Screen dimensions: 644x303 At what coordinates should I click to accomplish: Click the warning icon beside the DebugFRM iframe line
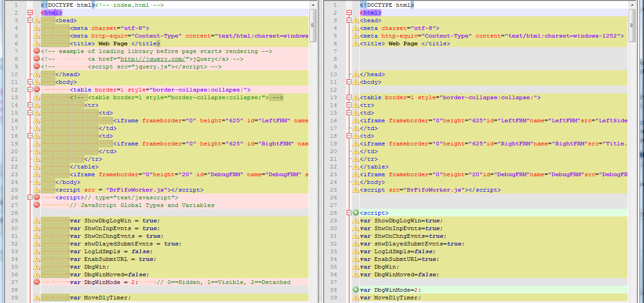point(37,174)
